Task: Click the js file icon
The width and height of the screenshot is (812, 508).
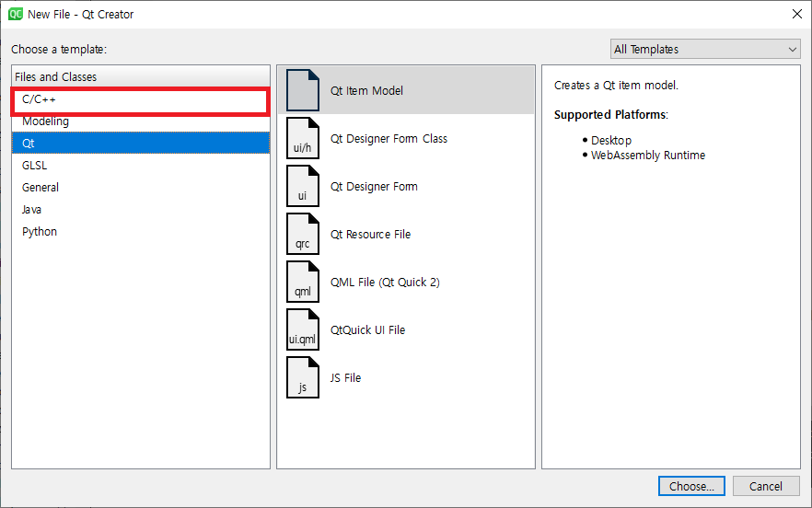Action: (x=303, y=378)
